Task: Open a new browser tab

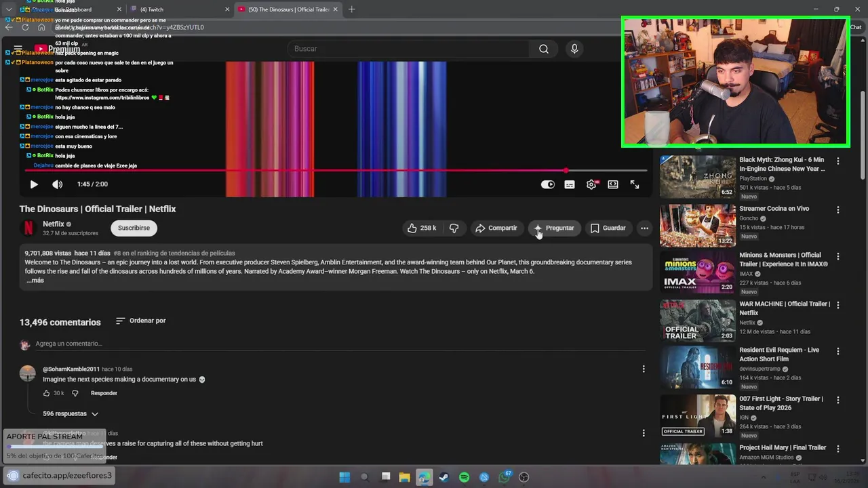Action: point(351,9)
